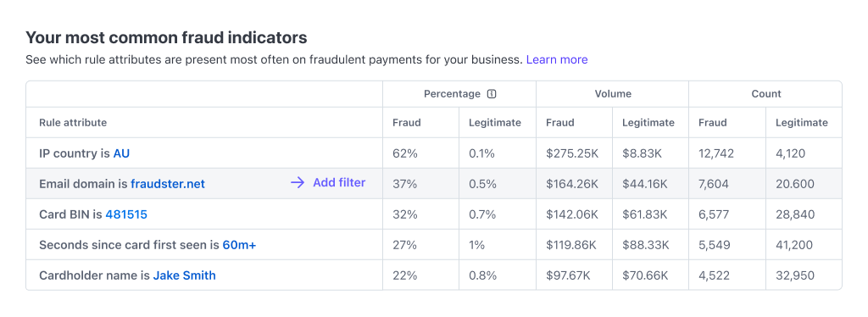Click the Count column group header

766,94
